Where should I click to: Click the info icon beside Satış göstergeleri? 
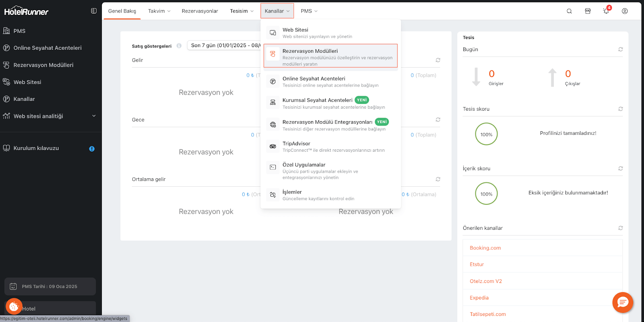[x=179, y=46]
